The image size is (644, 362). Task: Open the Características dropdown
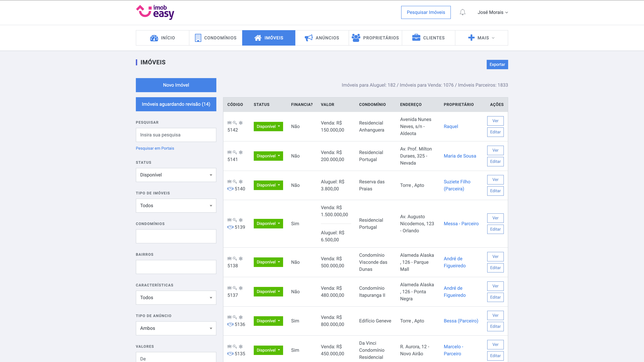(176, 297)
